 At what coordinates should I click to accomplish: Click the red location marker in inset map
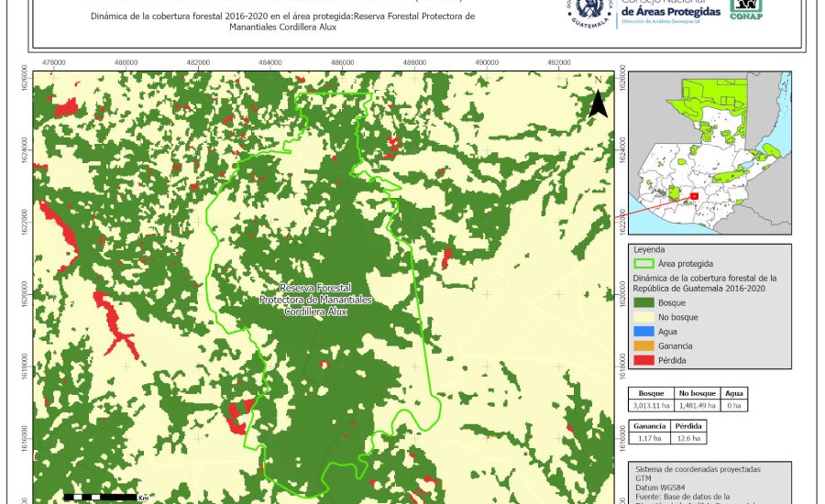[x=694, y=195]
